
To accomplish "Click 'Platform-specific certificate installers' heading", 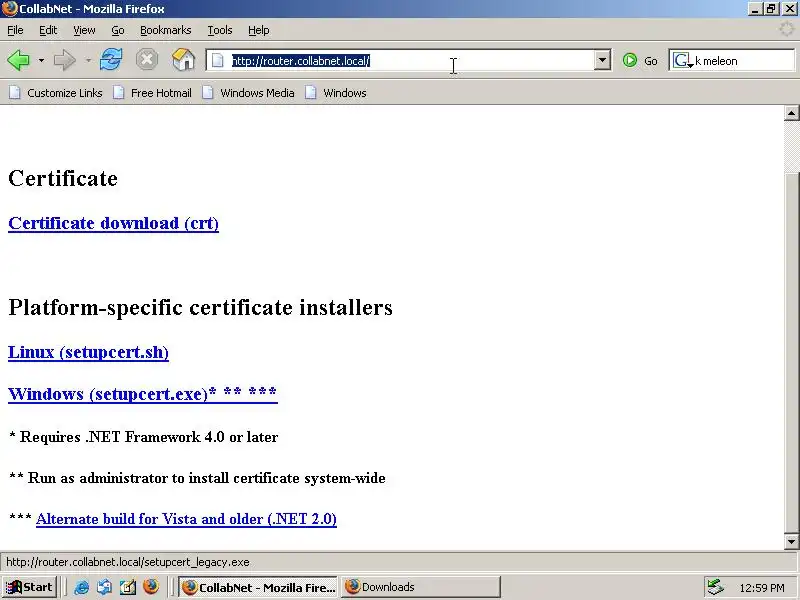I will pyautogui.click(x=201, y=308).
